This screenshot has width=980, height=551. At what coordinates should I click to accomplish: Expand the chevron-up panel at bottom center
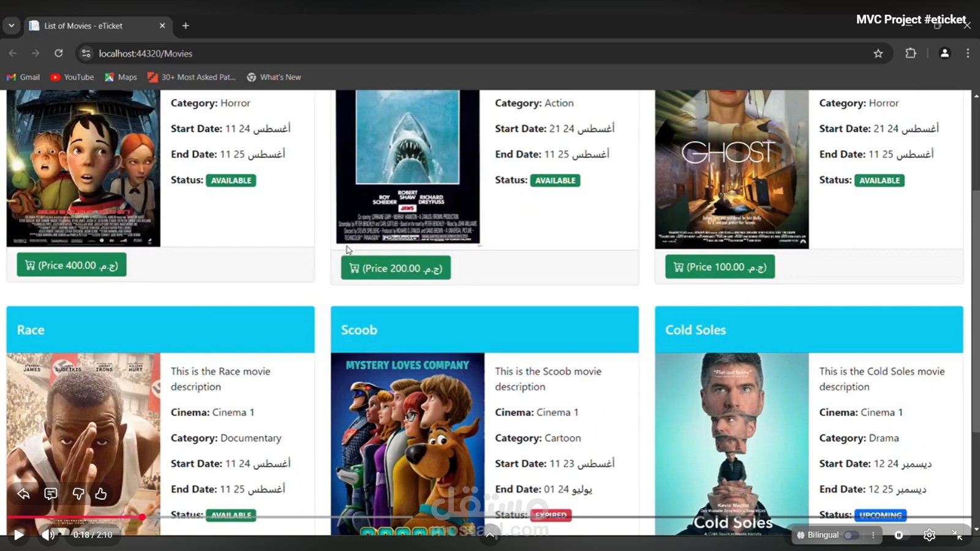coord(490,535)
